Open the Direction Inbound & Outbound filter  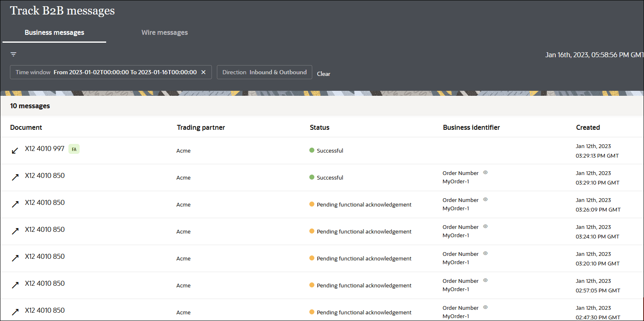click(x=264, y=72)
